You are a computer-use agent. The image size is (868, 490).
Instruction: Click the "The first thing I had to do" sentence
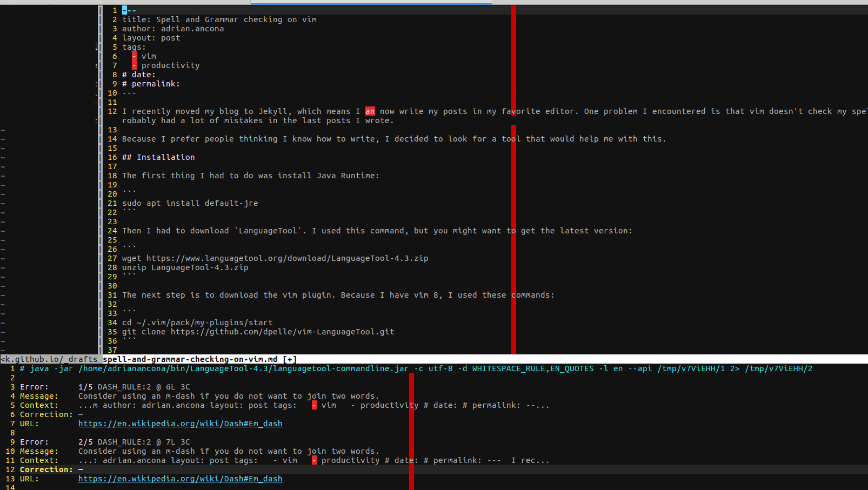pyautogui.click(x=251, y=176)
